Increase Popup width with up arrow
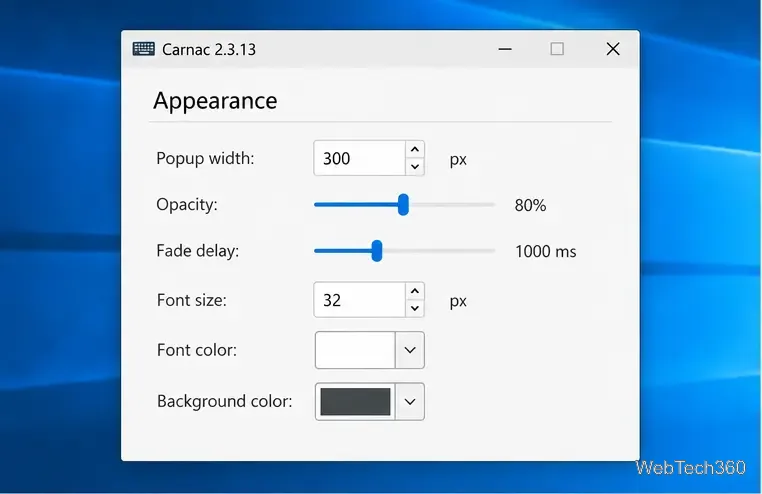Screen dimensions: 762x494 tap(415, 150)
